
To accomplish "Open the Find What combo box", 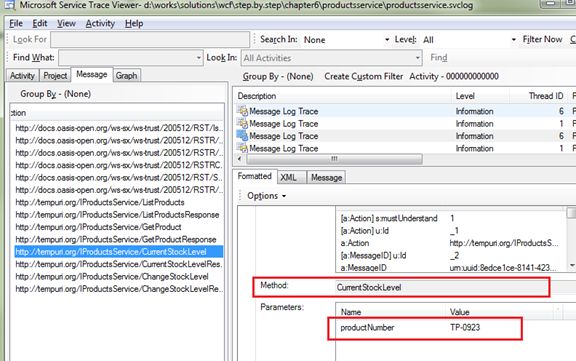I will pos(130,58).
